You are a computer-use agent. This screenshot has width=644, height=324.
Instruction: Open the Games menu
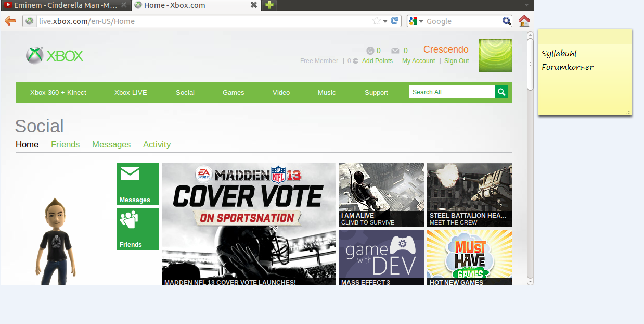pos(234,92)
